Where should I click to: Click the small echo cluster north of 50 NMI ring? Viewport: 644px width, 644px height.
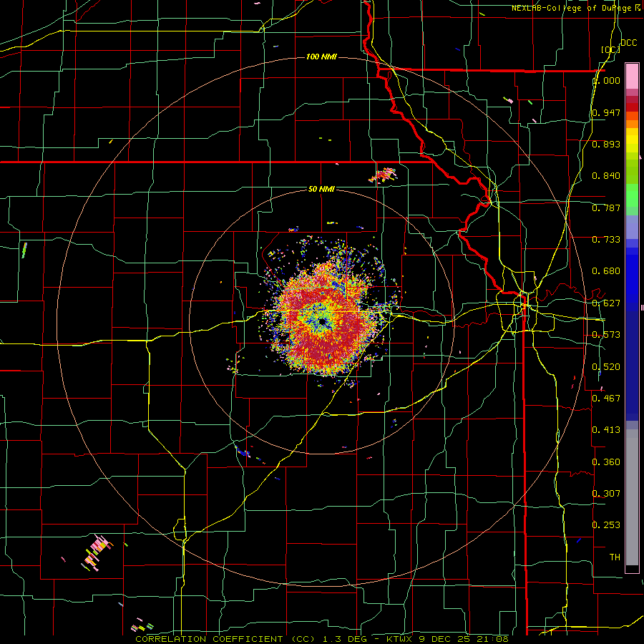384,175
